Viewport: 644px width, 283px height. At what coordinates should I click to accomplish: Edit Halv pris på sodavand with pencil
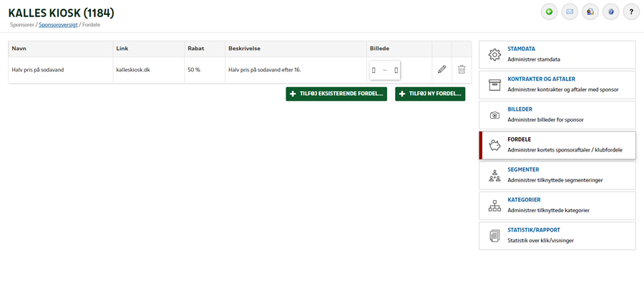[x=442, y=69]
